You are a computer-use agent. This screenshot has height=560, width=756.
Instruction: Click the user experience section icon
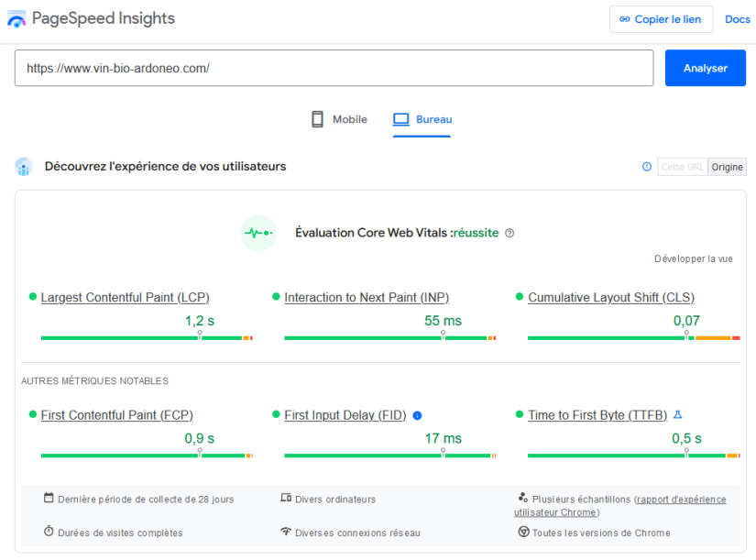pyautogui.click(x=24, y=167)
